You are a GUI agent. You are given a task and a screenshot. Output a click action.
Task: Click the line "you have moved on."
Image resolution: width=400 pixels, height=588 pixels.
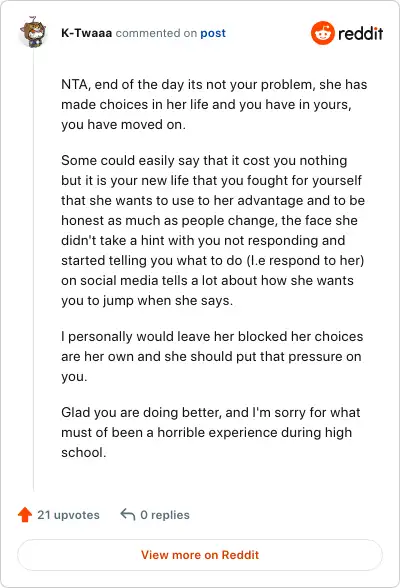[x=123, y=124]
